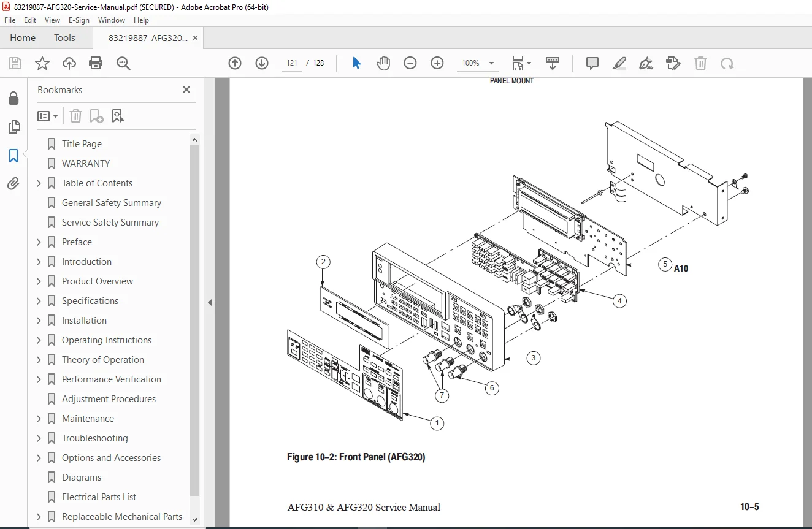Jump to General Safety Summary bookmark

[x=112, y=203]
